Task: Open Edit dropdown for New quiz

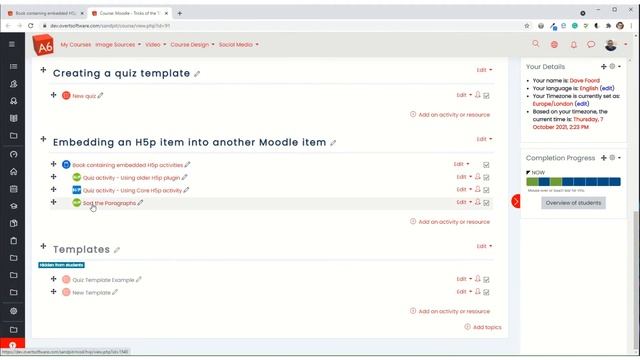Action: pyautogui.click(x=464, y=95)
